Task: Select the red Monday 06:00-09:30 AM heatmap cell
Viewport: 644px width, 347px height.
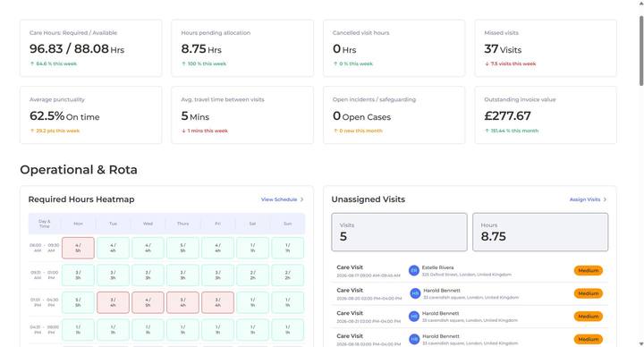Action: click(x=78, y=248)
